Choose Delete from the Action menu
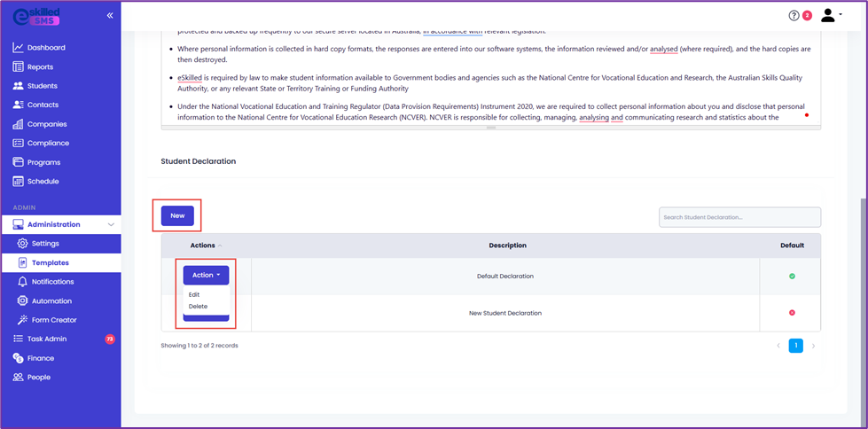This screenshot has height=429, width=868. pos(198,306)
